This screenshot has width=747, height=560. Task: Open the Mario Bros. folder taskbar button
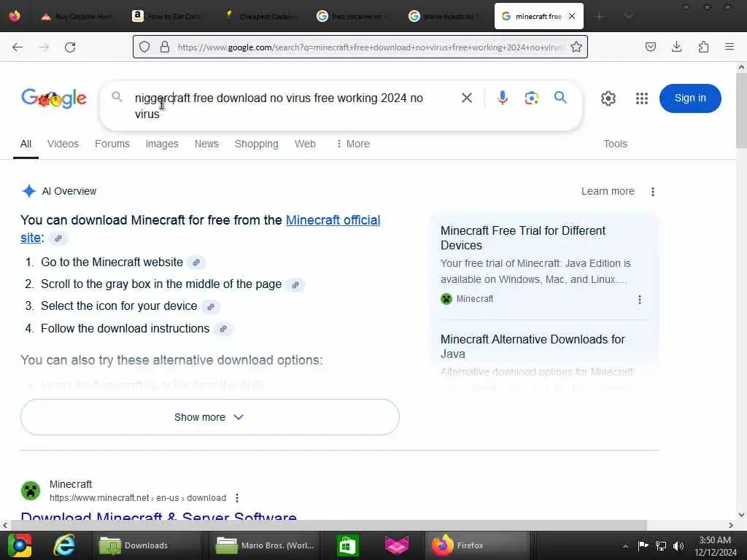(264, 545)
